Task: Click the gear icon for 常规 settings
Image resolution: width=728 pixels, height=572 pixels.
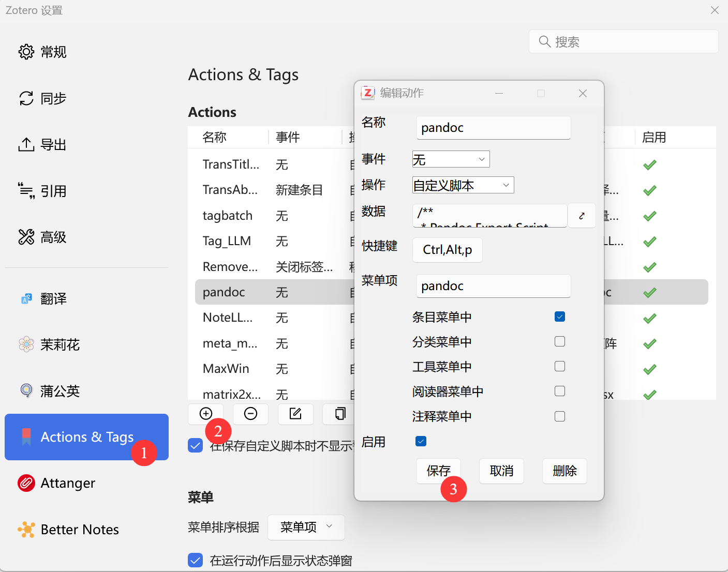Action: pyautogui.click(x=26, y=52)
